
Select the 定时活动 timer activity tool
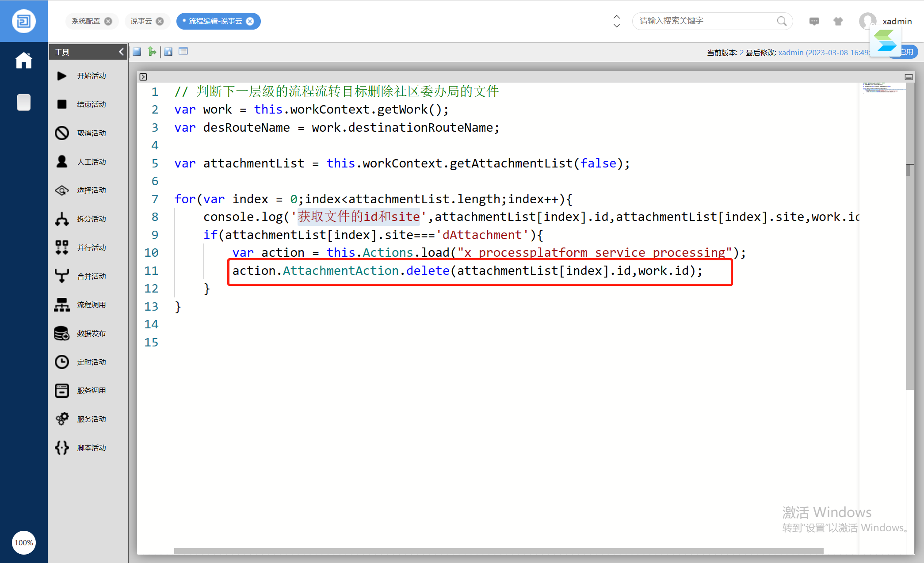pyautogui.click(x=81, y=362)
